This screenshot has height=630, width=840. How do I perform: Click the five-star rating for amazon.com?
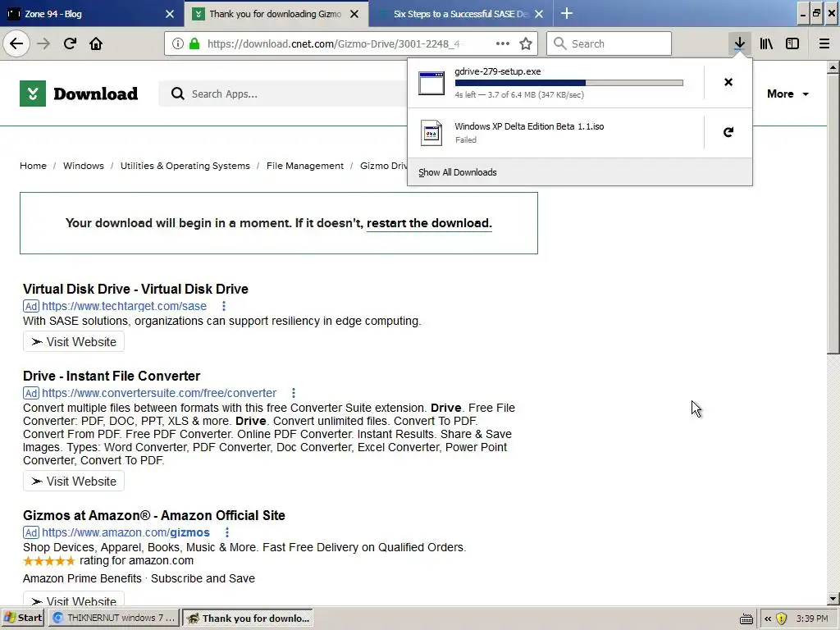click(48, 561)
